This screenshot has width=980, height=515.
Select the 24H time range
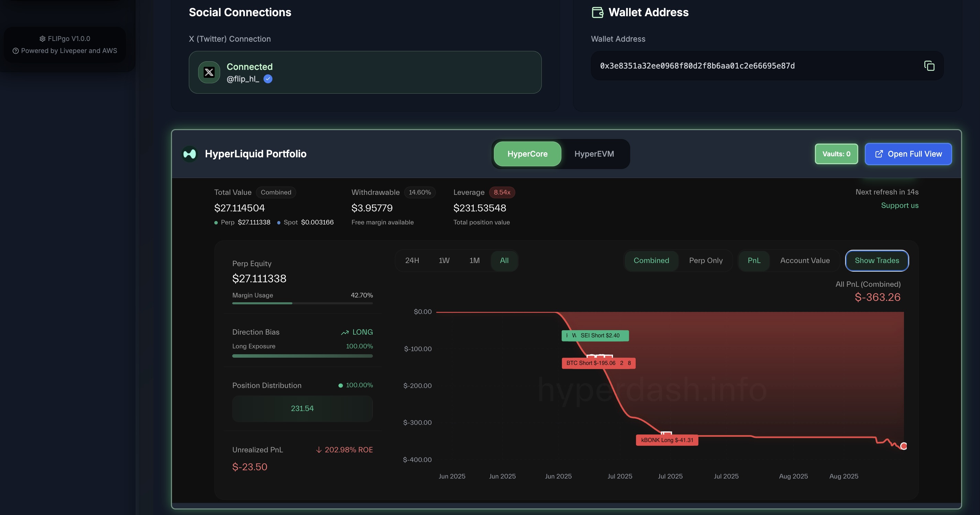coord(412,260)
